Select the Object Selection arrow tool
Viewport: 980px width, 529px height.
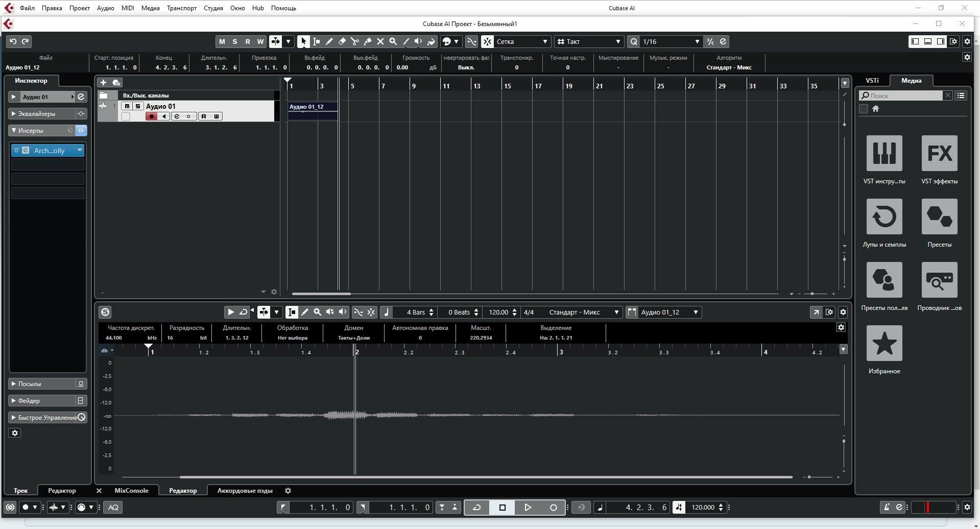303,41
